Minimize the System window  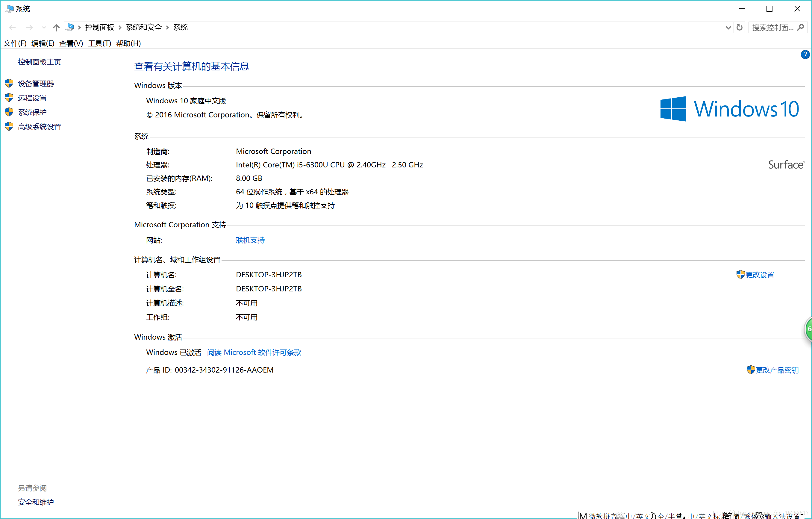pos(742,9)
